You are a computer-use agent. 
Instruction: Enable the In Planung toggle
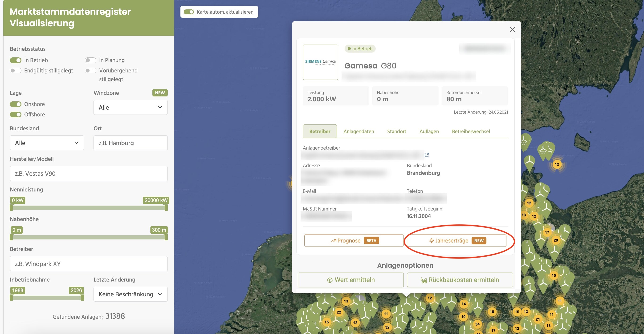click(90, 60)
